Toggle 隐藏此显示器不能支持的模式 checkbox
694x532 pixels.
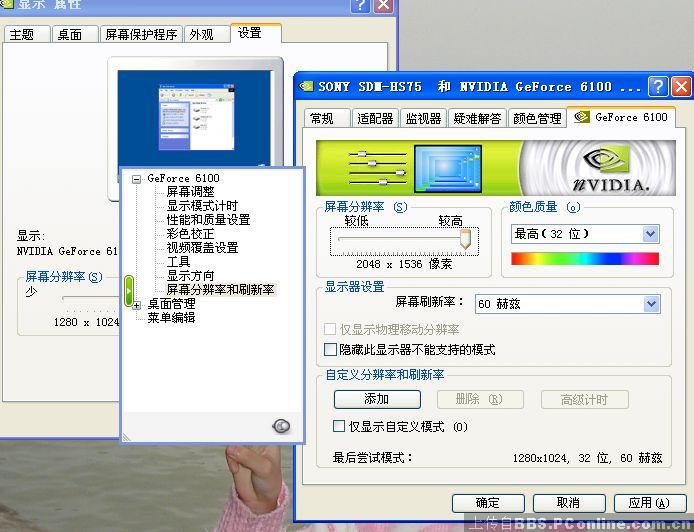point(330,350)
